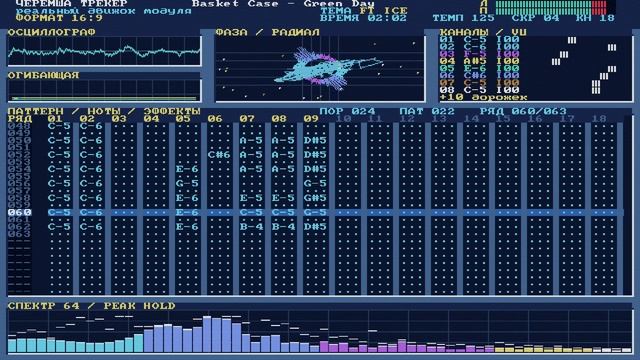Click the tallest bar in the spectrum analyzer
Image resolution: width=640 pixels, height=360 pixels.
pos(207,334)
